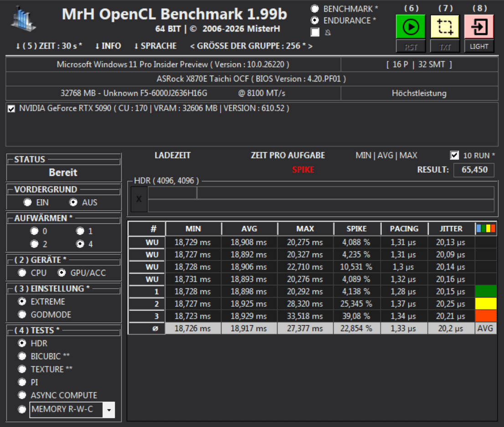Click the crossed-out bell sound icon
This screenshot has height=427, width=504.
click(328, 32)
